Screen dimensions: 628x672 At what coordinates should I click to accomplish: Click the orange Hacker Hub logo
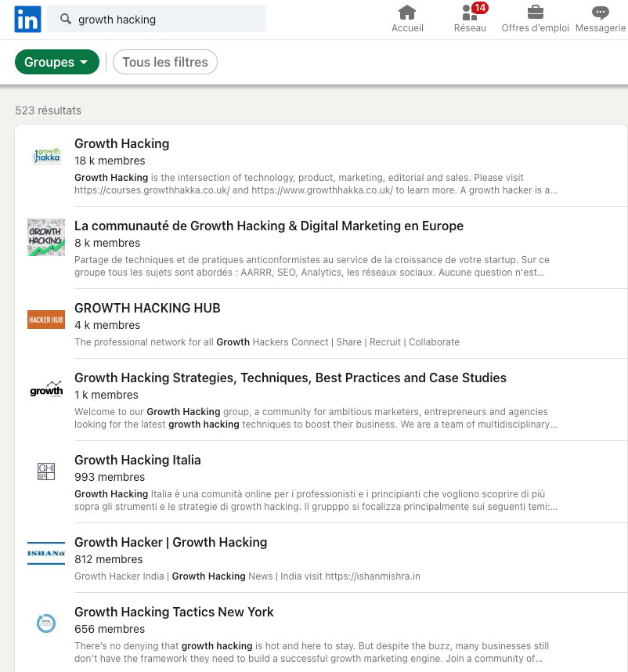click(x=46, y=320)
